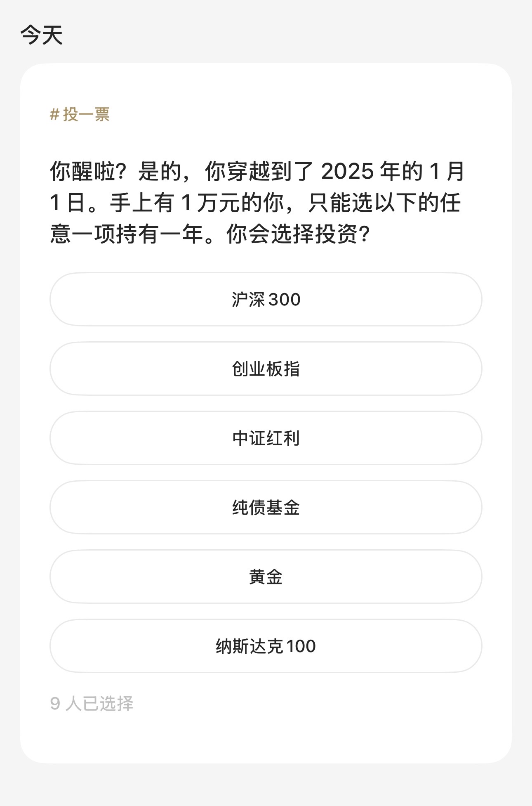The width and height of the screenshot is (532, 806).
Task: Vote for the CSI Dividend index option
Action: [266, 438]
